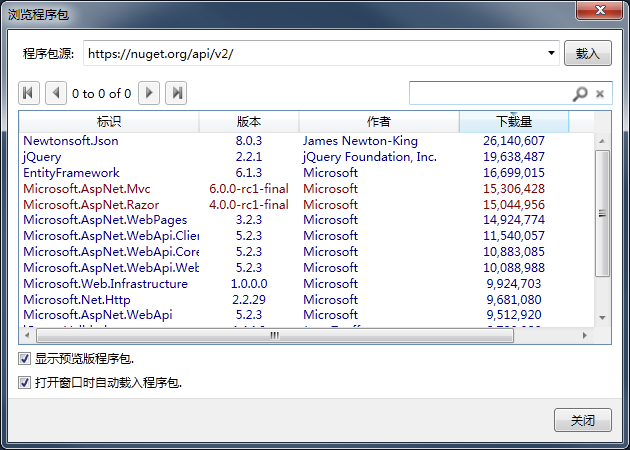This screenshot has height=450, width=630.
Task: Click download count 10,088,988
Action: (x=514, y=268)
